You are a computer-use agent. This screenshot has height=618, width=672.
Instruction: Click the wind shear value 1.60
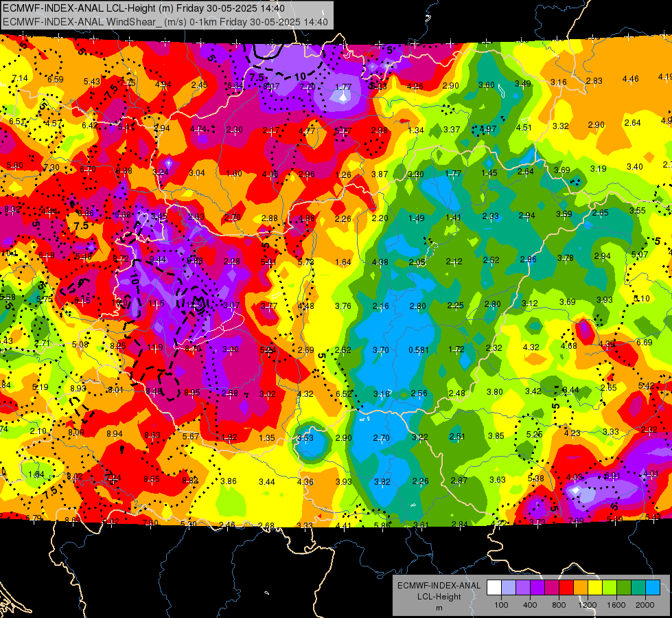[x=234, y=174]
